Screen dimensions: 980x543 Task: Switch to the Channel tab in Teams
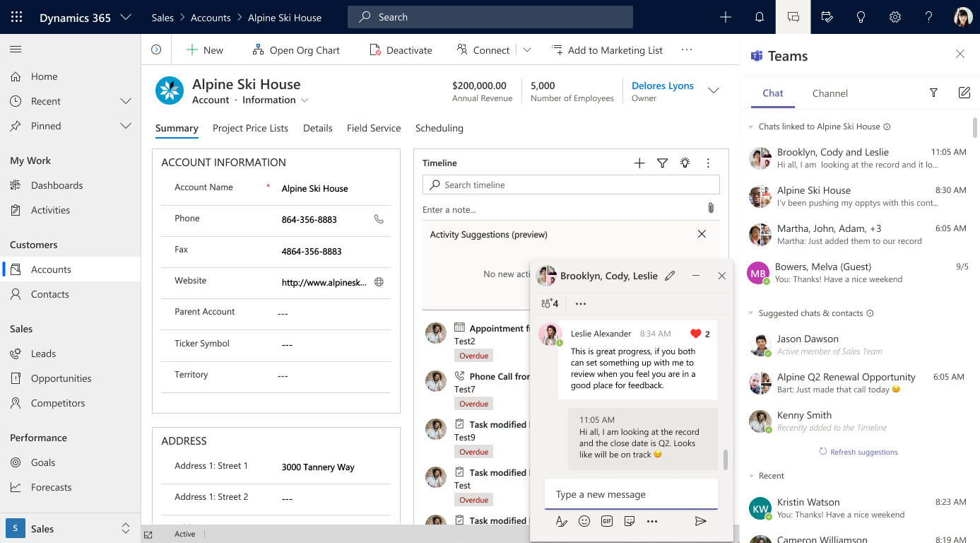point(830,93)
